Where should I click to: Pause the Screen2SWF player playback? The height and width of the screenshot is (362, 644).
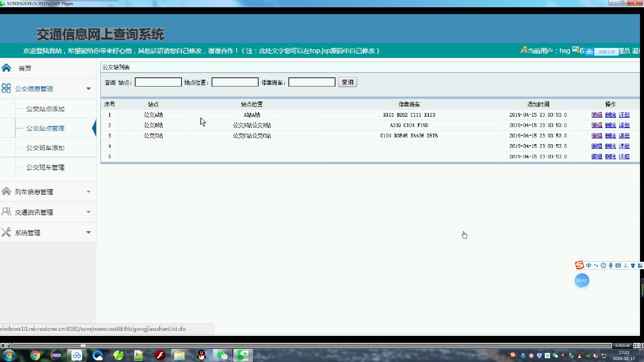(x=3, y=346)
